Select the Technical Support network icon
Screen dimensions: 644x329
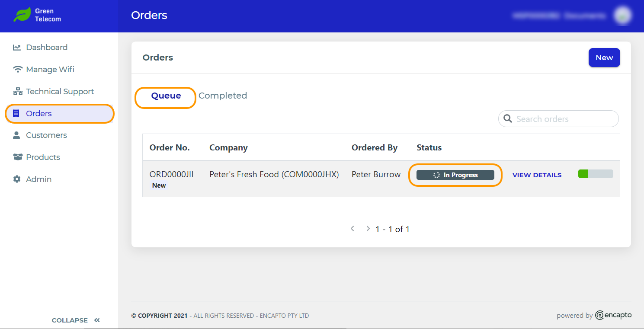(17, 91)
